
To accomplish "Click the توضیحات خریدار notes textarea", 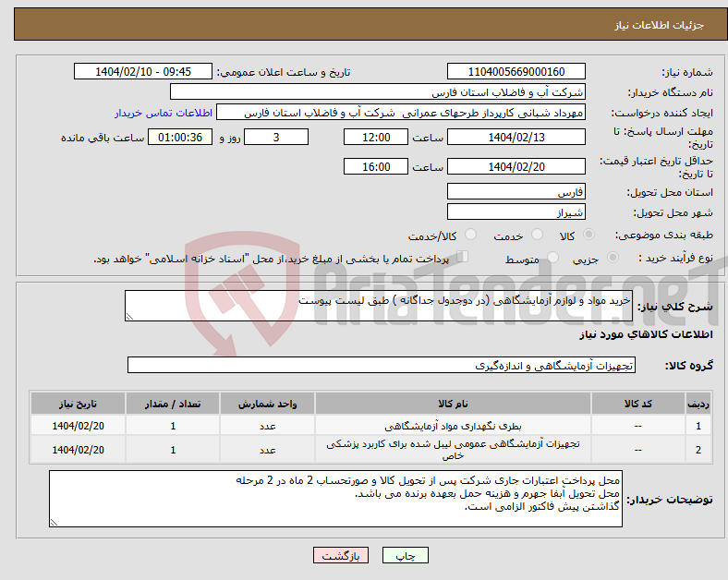I will click(335, 499).
